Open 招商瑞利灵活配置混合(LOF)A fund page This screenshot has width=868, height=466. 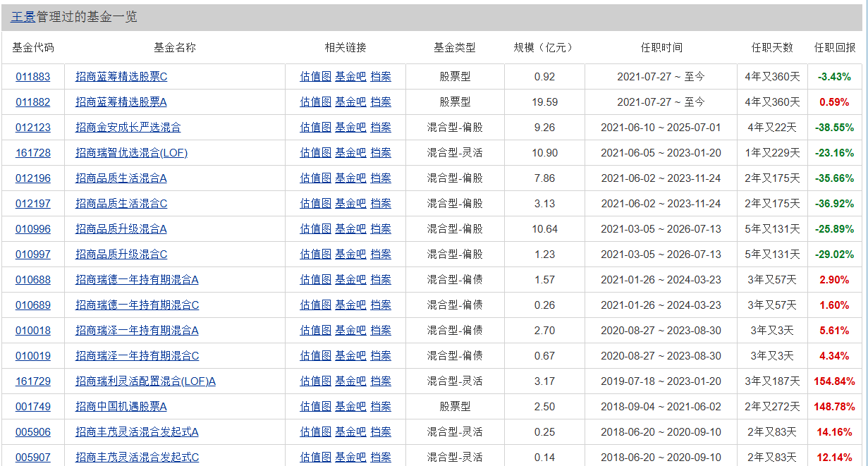pos(146,381)
